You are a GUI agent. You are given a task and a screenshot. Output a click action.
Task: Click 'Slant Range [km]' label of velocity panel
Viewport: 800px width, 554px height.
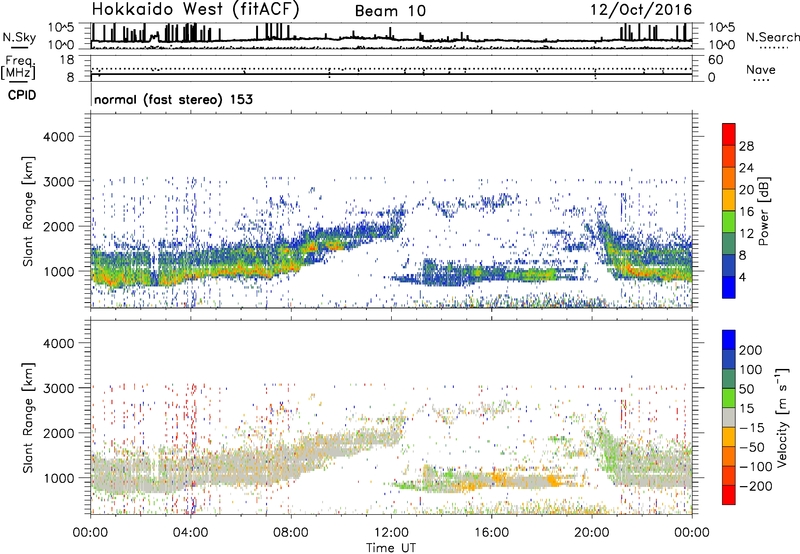[28, 418]
